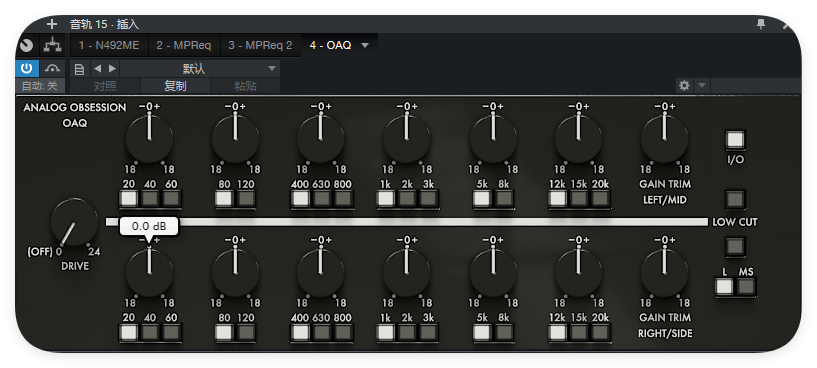The image size is (817, 368).
Task: Select 800 Hz on the top row
Action: pyautogui.click(x=343, y=199)
